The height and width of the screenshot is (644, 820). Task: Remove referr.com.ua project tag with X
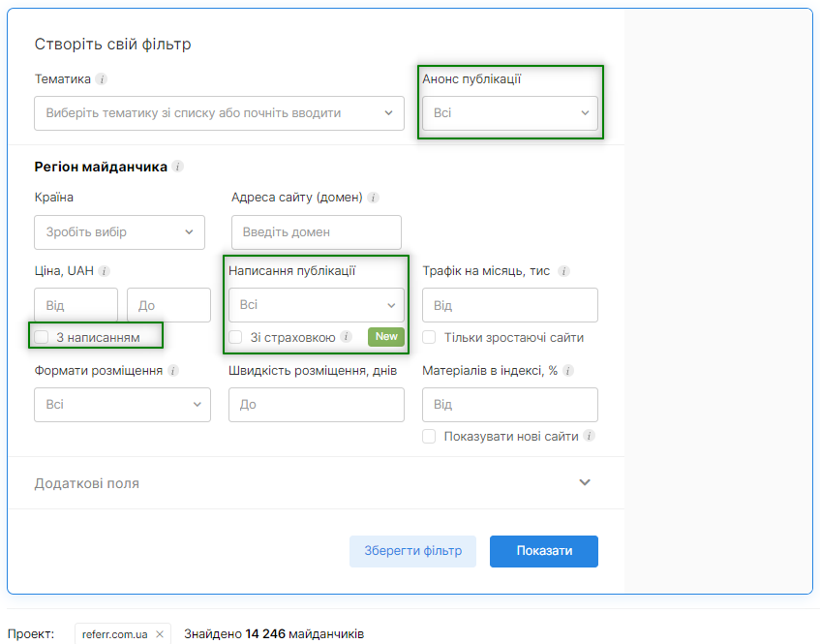pos(160,634)
